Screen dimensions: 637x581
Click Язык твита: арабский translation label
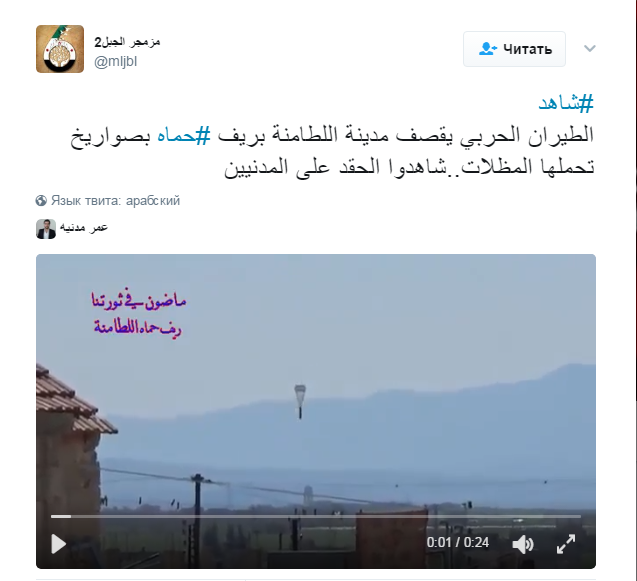115,201
